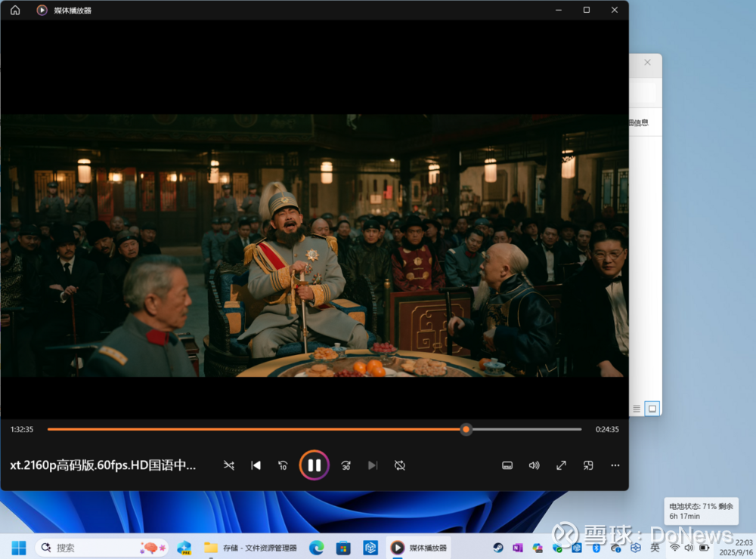756x559 pixels.
Task: Open the blue hexagon app on the taskbar
Action: click(x=370, y=548)
